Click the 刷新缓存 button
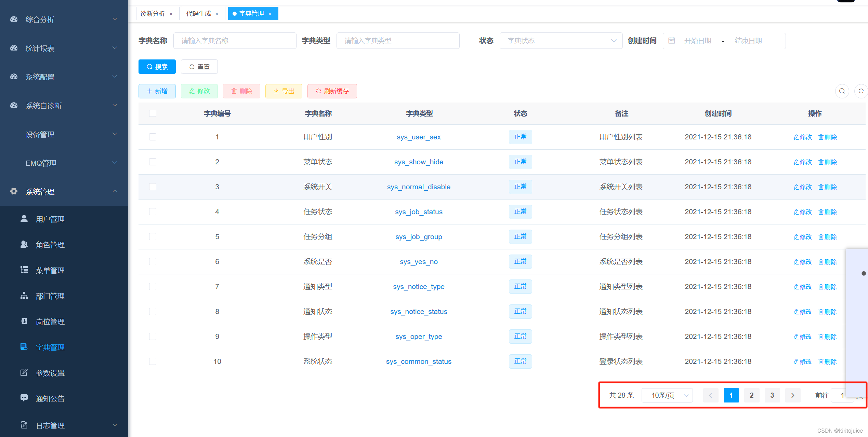The width and height of the screenshot is (868, 437). [x=332, y=91]
